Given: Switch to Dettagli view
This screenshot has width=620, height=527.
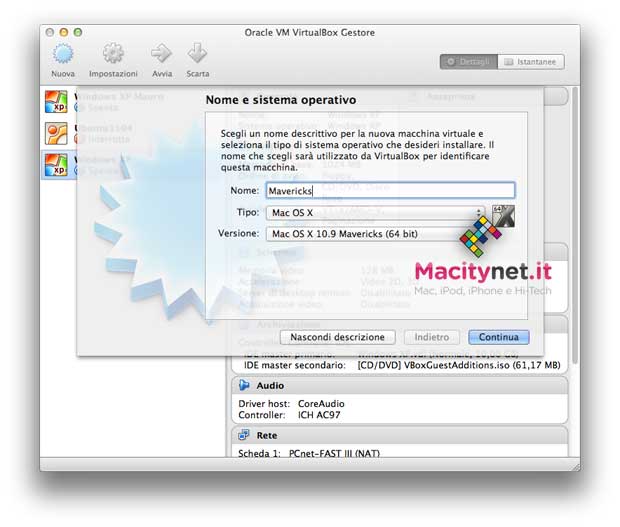Looking at the screenshot, I should point(469,62).
